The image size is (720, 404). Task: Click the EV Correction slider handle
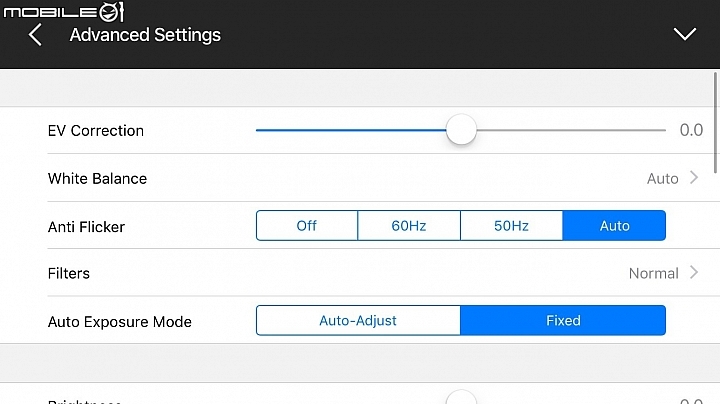461,130
